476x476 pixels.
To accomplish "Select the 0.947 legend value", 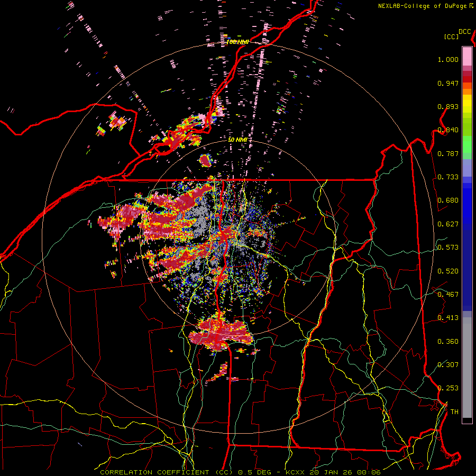I will tap(448, 83).
